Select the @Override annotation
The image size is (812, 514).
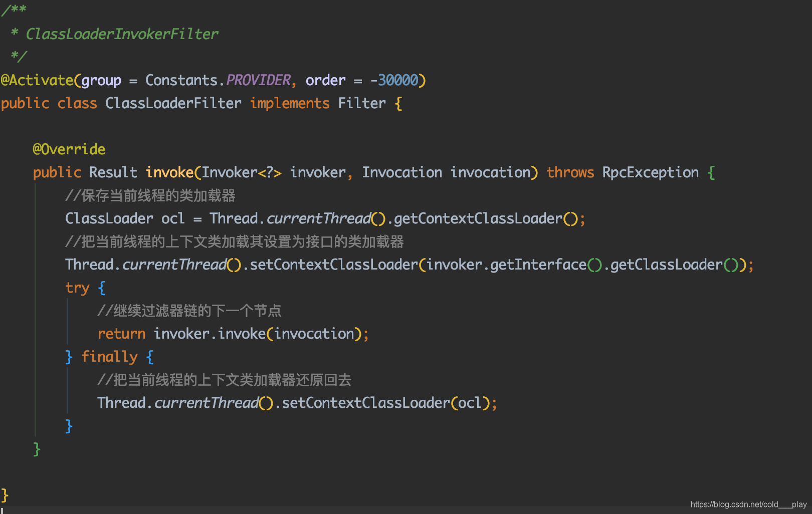69,149
